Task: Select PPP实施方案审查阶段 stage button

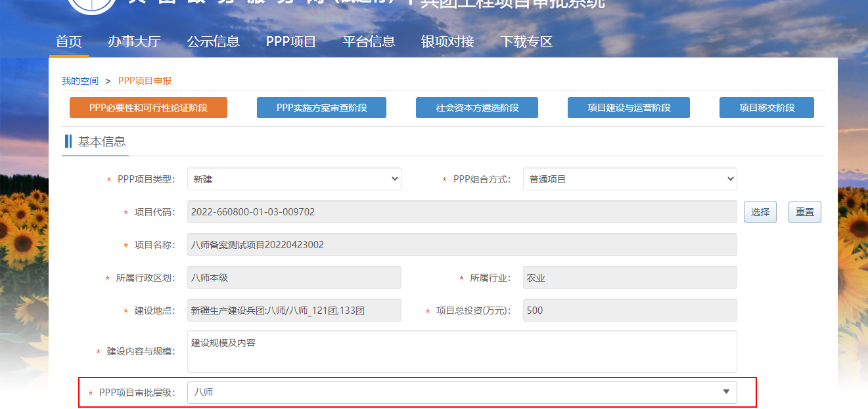Action: (321, 108)
